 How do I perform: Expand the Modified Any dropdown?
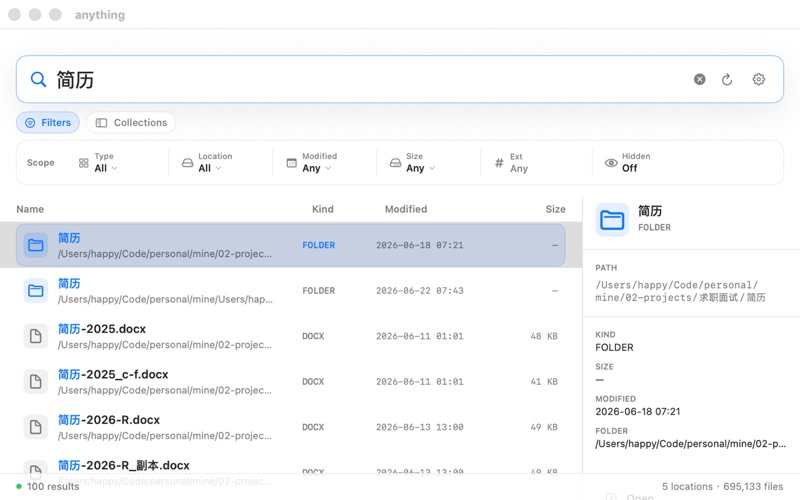click(311, 163)
